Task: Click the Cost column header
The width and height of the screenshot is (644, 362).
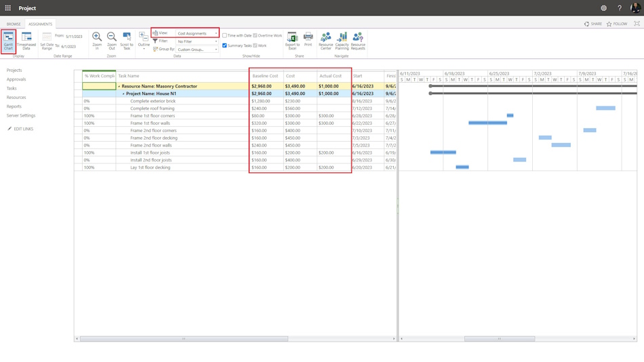Action: click(300, 76)
